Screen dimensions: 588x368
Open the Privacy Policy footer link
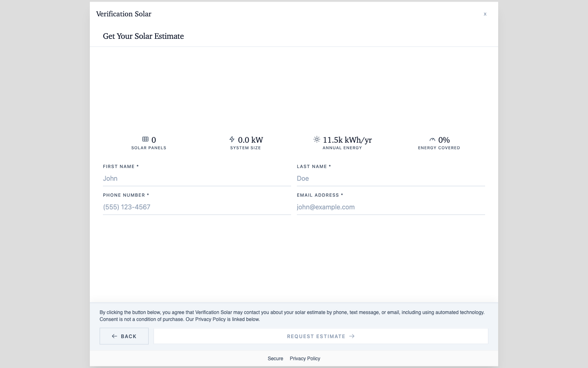click(x=305, y=359)
